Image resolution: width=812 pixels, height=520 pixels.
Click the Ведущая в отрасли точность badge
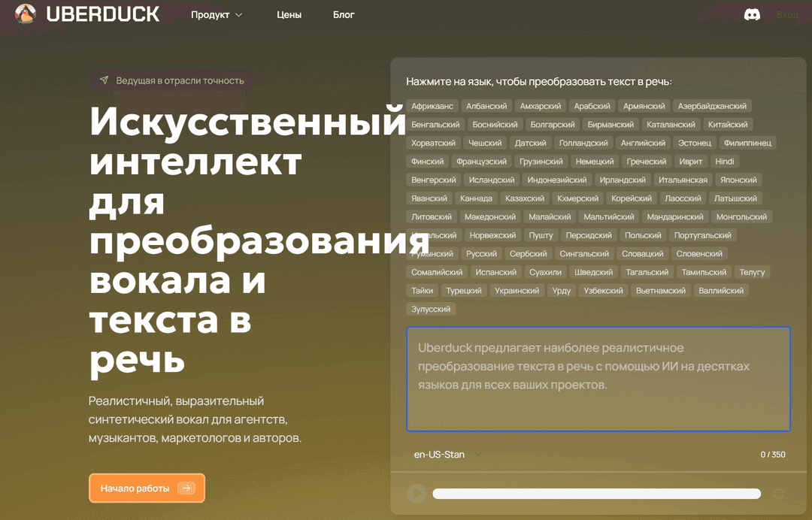(172, 80)
